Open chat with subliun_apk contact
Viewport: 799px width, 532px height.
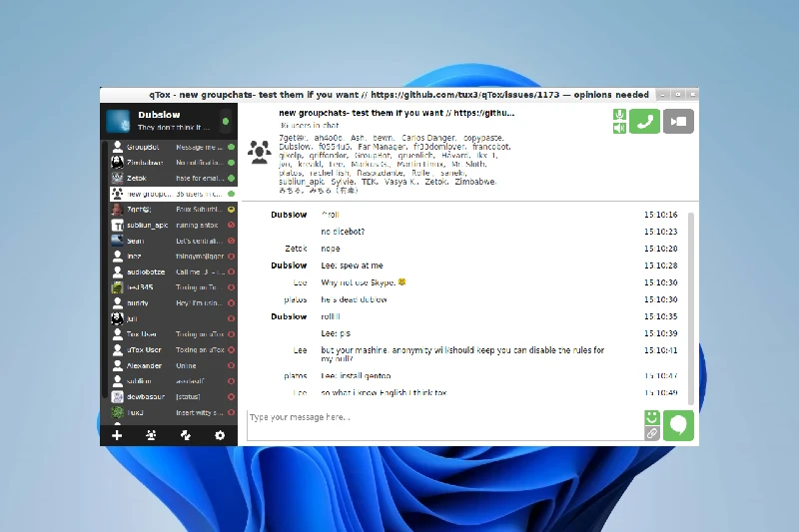tap(173, 225)
